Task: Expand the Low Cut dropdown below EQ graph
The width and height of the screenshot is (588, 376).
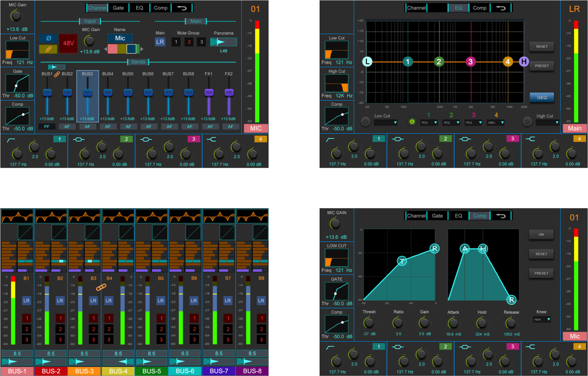Action: (x=385, y=123)
